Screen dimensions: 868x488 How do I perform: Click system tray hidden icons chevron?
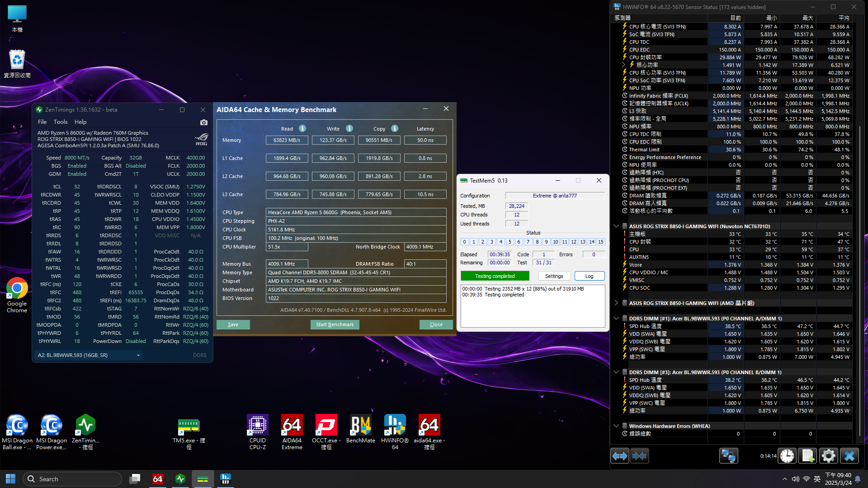(x=784, y=479)
